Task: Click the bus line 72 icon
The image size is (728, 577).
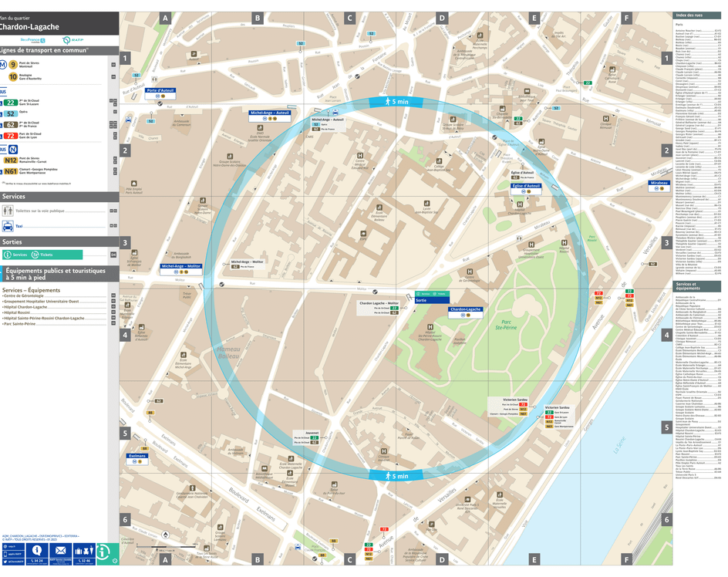Action: [x=9, y=136]
